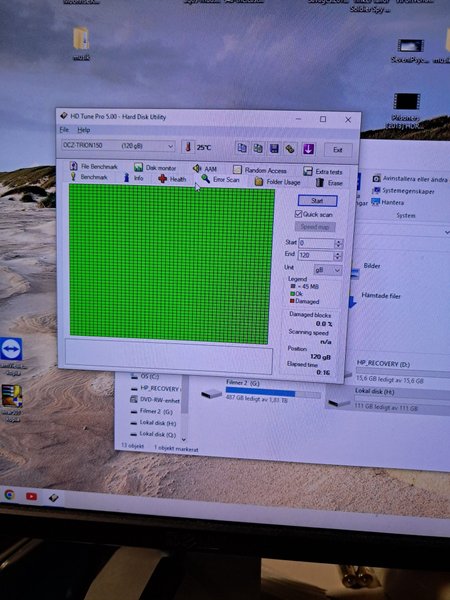The image size is (450, 600).
Task: Open TeamViewer from the desktop
Action: (x=11, y=349)
